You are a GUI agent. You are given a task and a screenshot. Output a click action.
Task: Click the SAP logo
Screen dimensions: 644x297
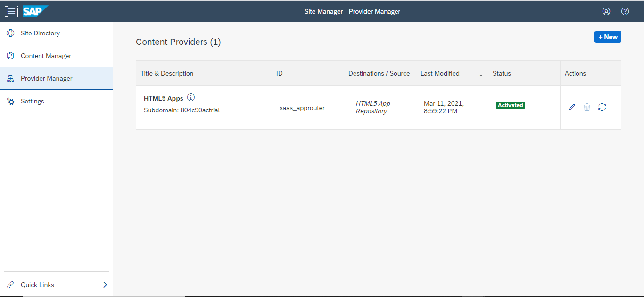[x=35, y=11]
